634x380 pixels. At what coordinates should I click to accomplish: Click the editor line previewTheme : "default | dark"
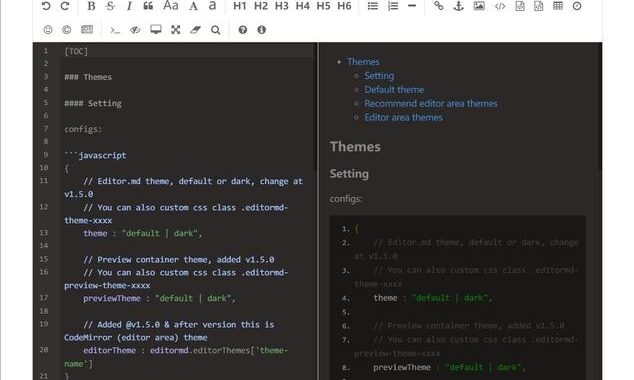(x=159, y=298)
